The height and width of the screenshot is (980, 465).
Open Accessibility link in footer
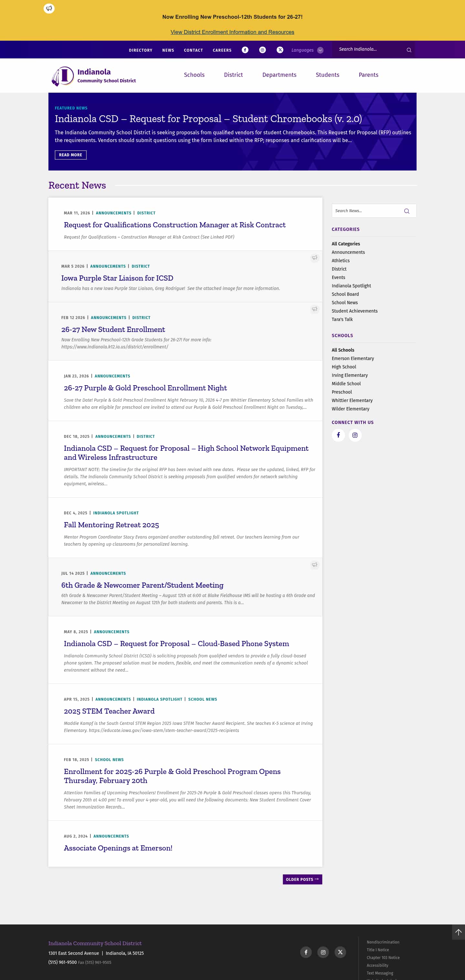coord(377,965)
